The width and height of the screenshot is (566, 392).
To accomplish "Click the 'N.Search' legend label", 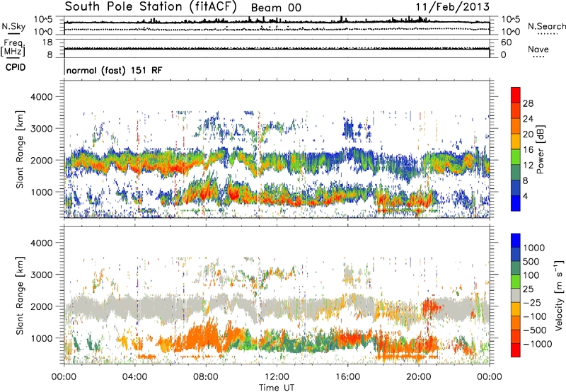I will [546, 26].
